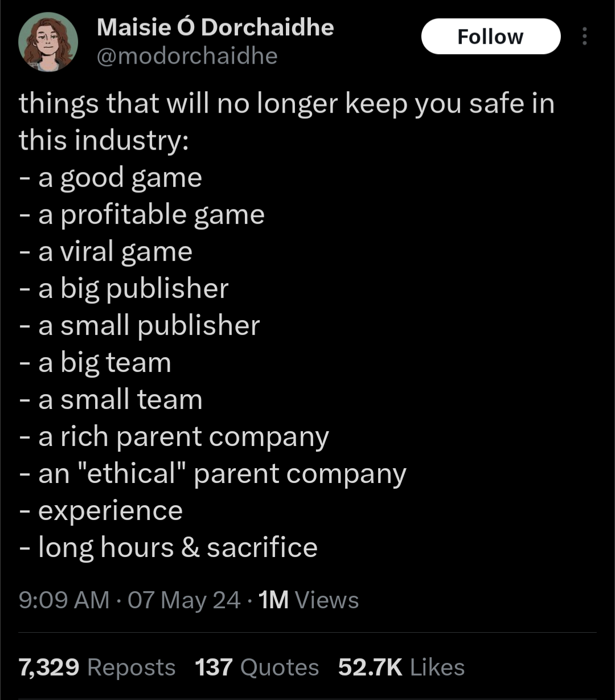Viewport: 615px width, 700px height.
Task: Select the "a profitable game" line
Action: pos(151,215)
